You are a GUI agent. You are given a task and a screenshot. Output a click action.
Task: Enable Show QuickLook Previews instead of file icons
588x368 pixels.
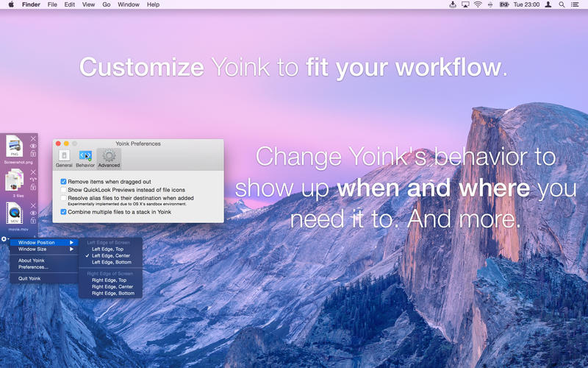point(64,190)
